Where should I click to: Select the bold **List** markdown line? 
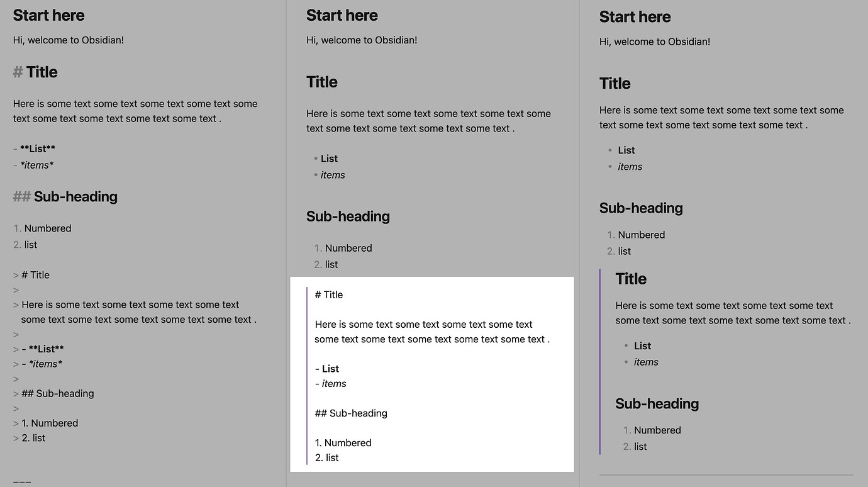point(36,148)
